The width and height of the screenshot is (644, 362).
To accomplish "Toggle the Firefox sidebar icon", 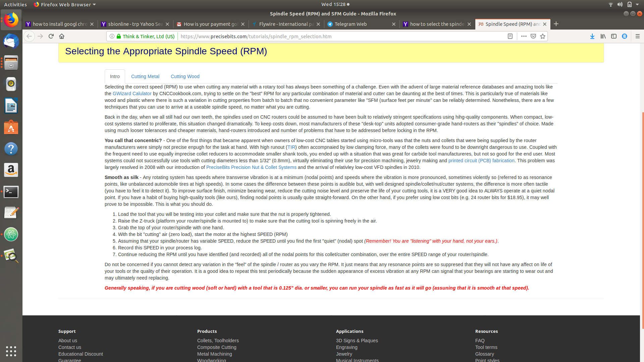I will [x=614, y=36].
